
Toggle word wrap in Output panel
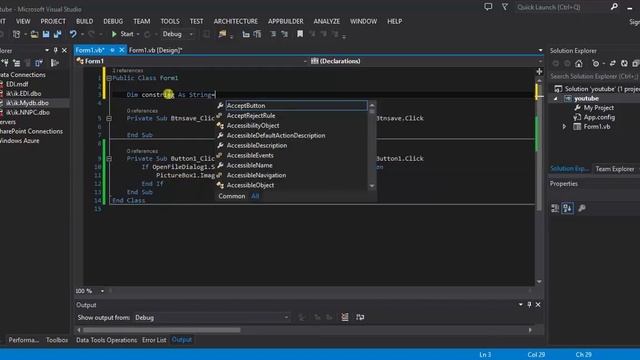360,317
